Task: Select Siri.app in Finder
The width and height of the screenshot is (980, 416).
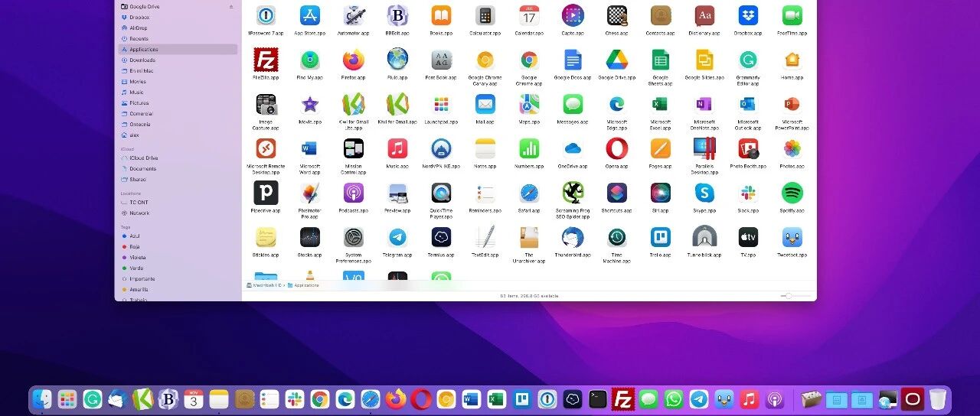Action: [661, 193]
